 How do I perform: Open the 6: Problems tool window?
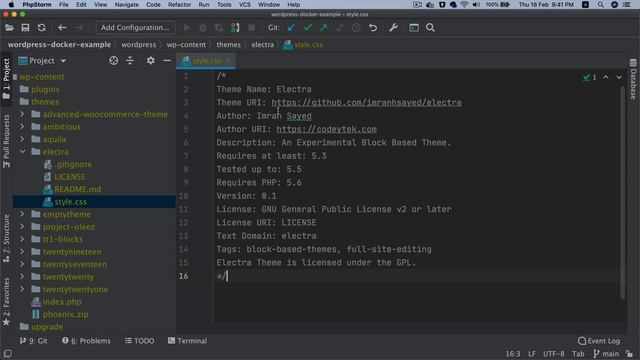pyautogui.click(x=86, y=341)
